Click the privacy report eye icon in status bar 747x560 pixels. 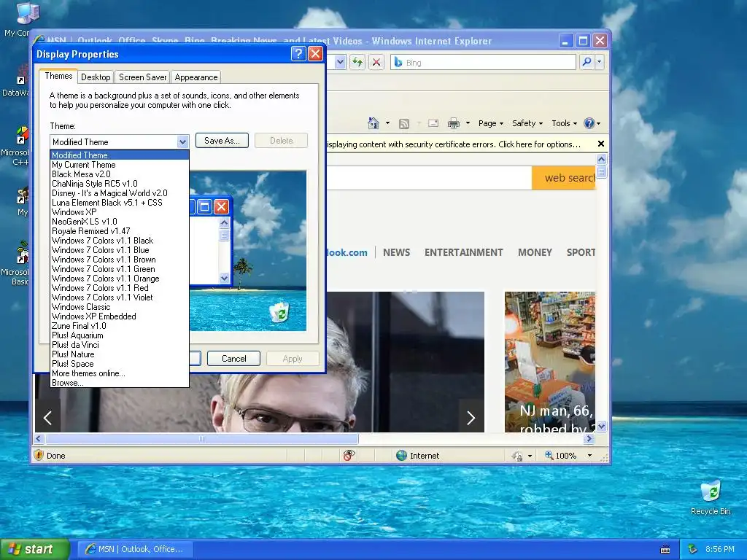point(349,455)
